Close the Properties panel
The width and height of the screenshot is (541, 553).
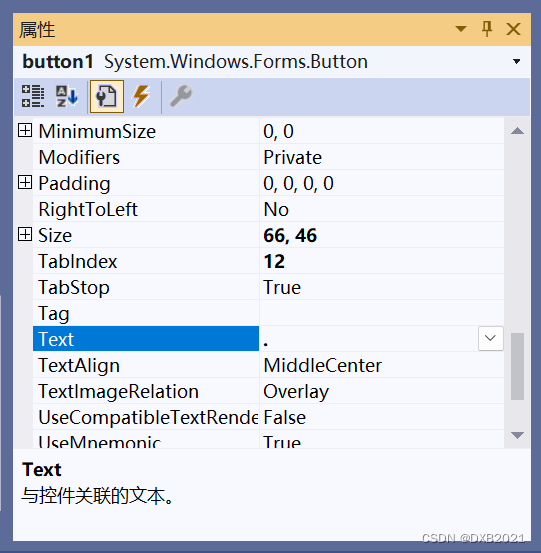513,29
